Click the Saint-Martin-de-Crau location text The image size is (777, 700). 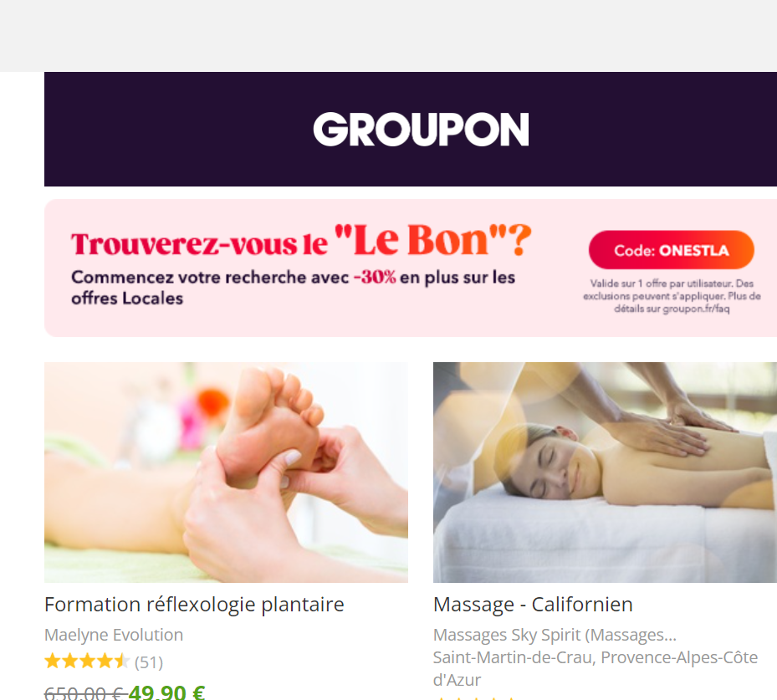point(596,668)
